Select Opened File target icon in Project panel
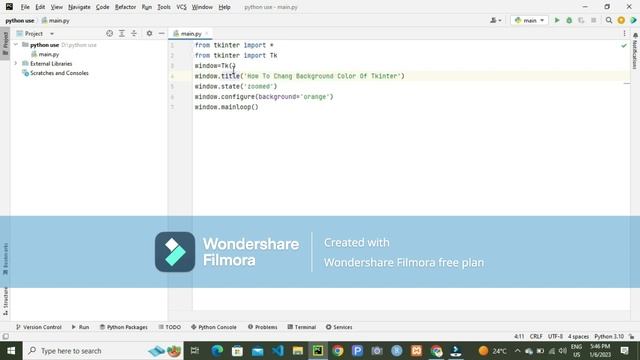Screen dimensions: 640x360 click(109, 33)
